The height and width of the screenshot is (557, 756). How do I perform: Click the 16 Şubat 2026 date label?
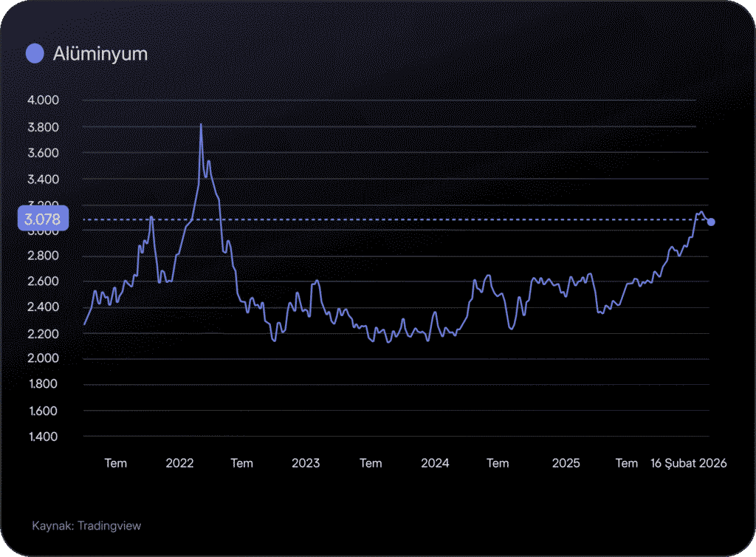pos(688,463)
